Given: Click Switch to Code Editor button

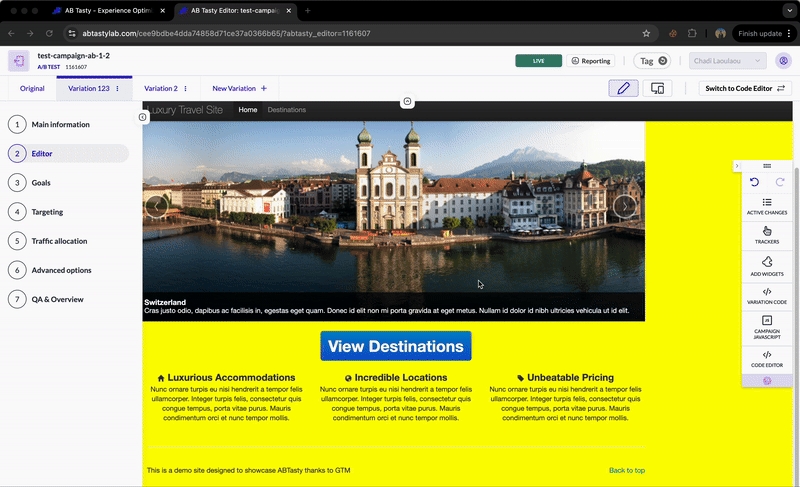Looking at the screenshot, I should pyautogui.click(x=745, y=88).
